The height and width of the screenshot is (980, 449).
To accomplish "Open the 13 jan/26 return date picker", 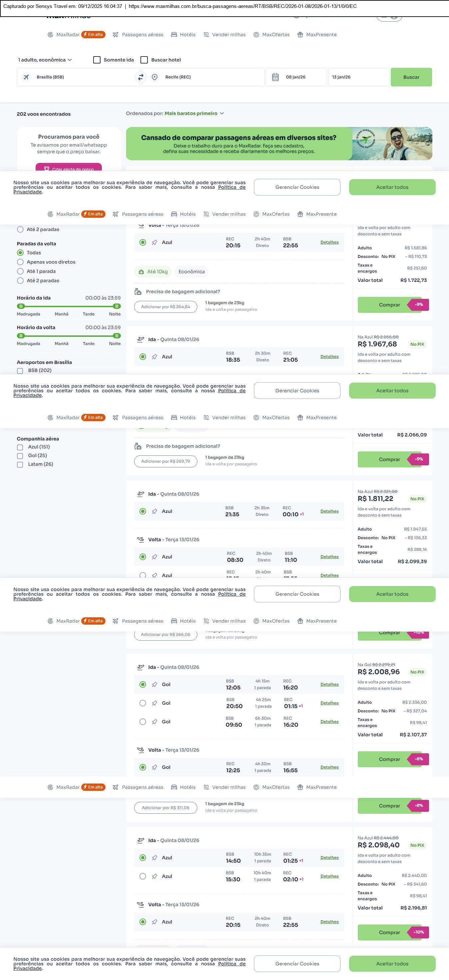I will point(358,77).
